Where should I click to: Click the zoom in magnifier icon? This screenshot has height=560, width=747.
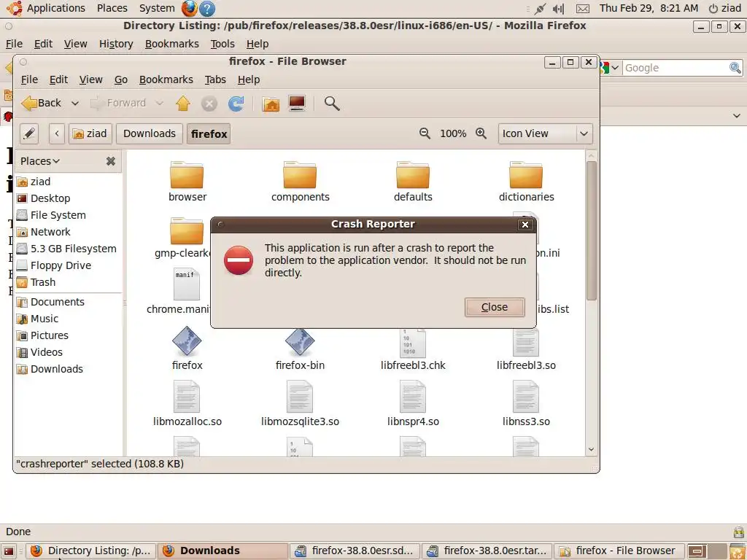click(481, 133)
